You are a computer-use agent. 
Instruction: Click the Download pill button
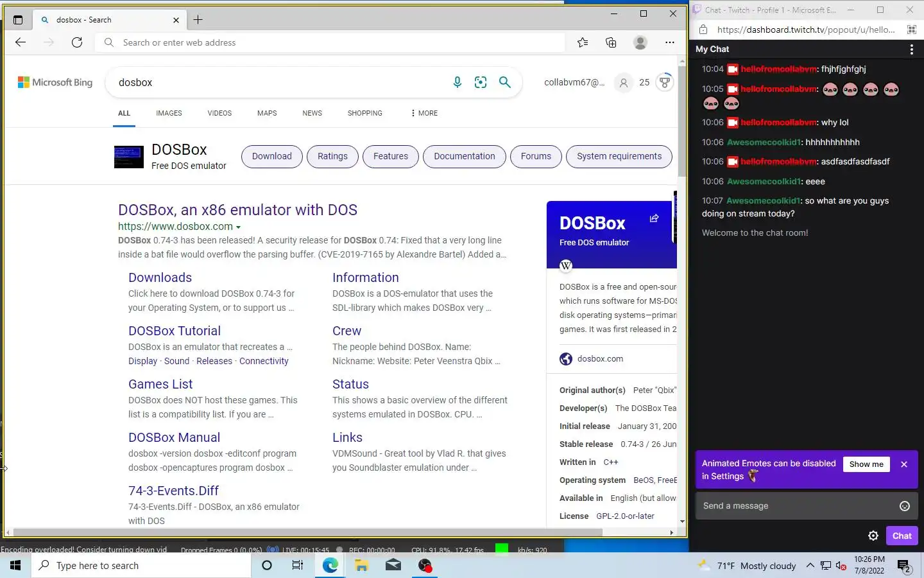tap(272, 156)
